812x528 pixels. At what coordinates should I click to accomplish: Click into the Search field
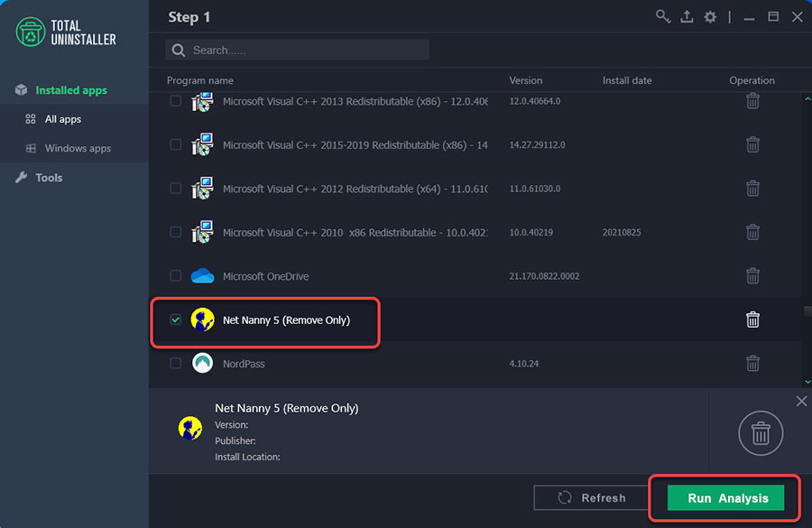click(297, 51)
